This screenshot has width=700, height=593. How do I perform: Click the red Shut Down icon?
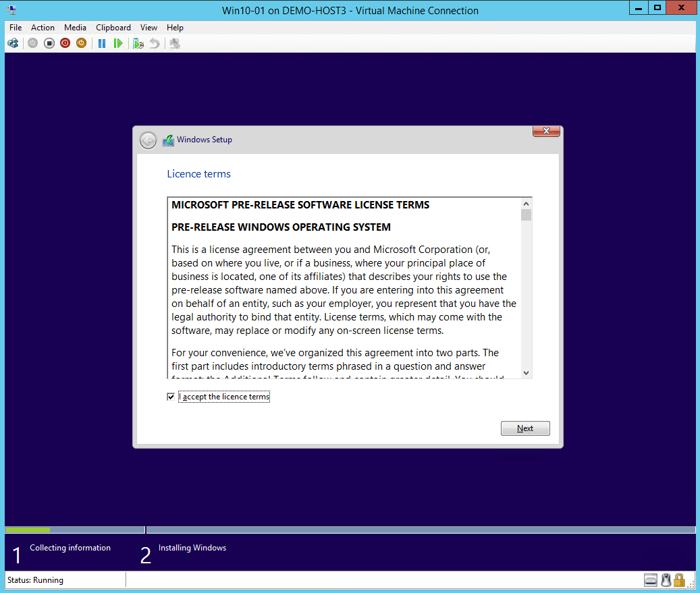coord(65,43)
